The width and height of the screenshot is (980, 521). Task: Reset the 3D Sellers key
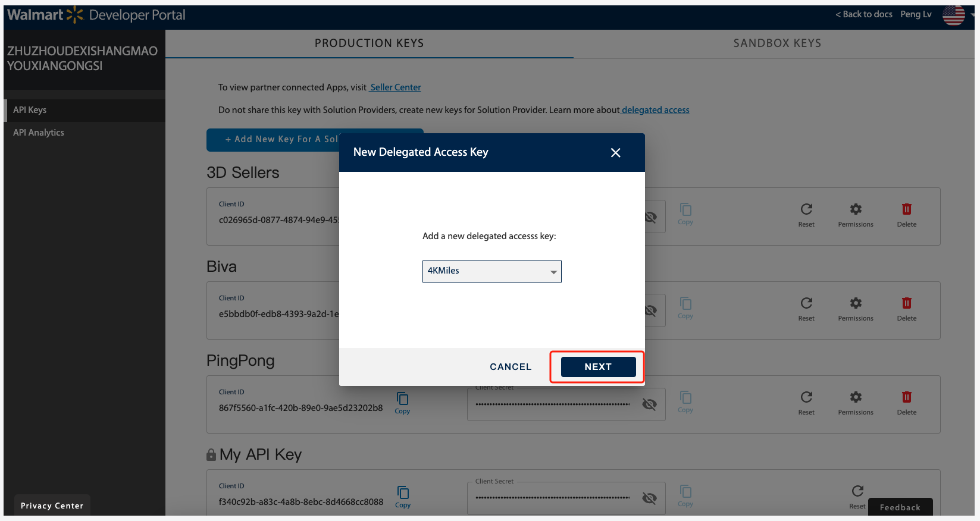click(x=806, y=215)
